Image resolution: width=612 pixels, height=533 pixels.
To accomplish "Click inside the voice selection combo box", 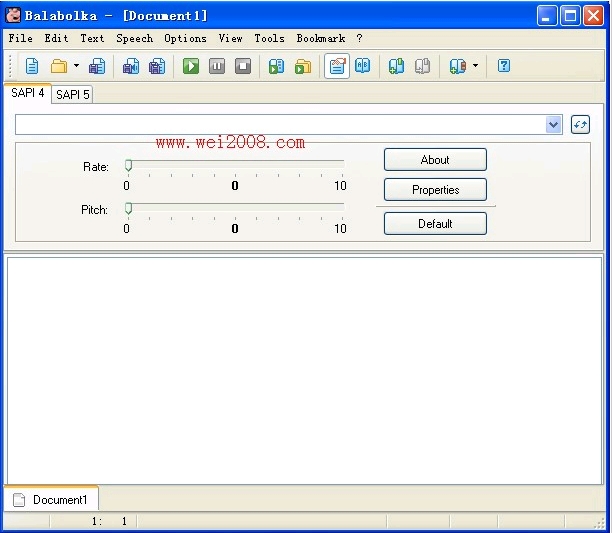I will click(280, 125).
